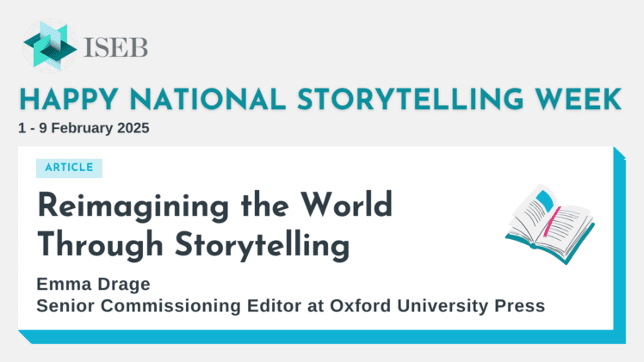Click 'Senior Commissioning Editor at Oxford University Press'
Screen dimensions: 644x362
coord(291,306)
